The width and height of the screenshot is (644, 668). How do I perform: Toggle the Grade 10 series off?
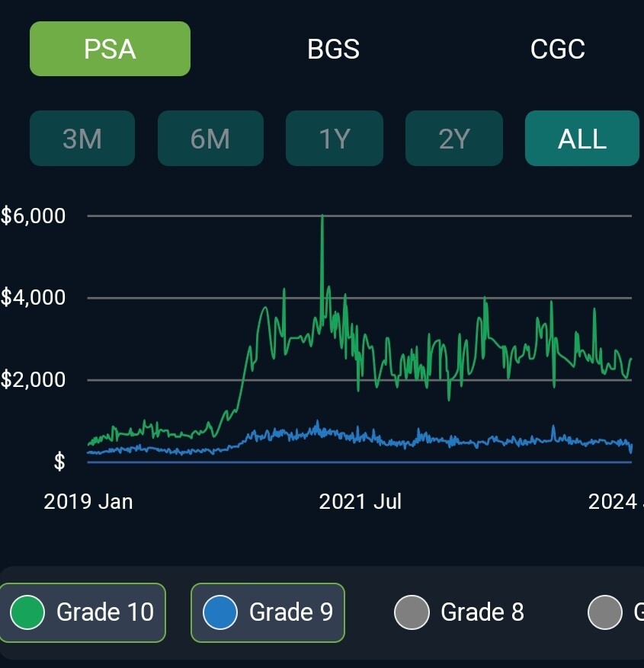tap(82, 612)
